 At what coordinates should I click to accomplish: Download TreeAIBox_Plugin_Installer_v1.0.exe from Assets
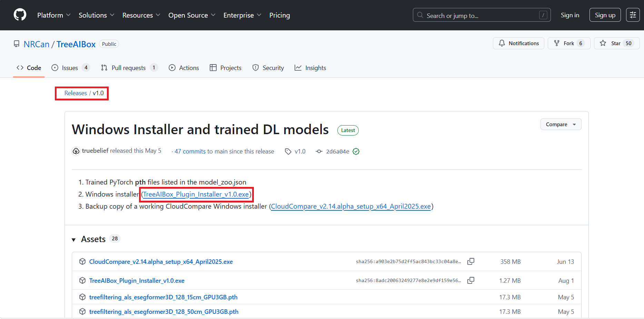[137, 280]
